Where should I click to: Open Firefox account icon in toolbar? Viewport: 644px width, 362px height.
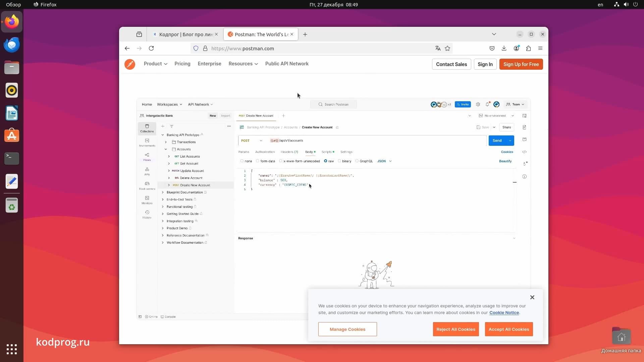coord(517,48)
